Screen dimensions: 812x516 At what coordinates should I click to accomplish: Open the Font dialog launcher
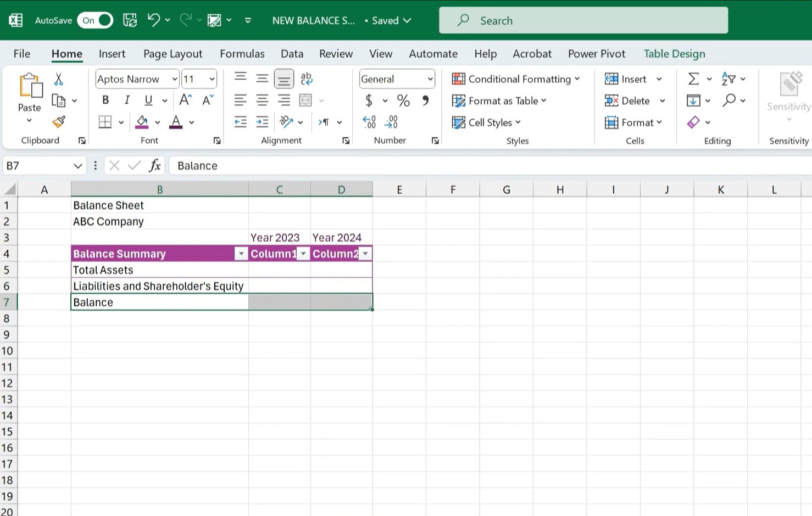click(217, 141)
